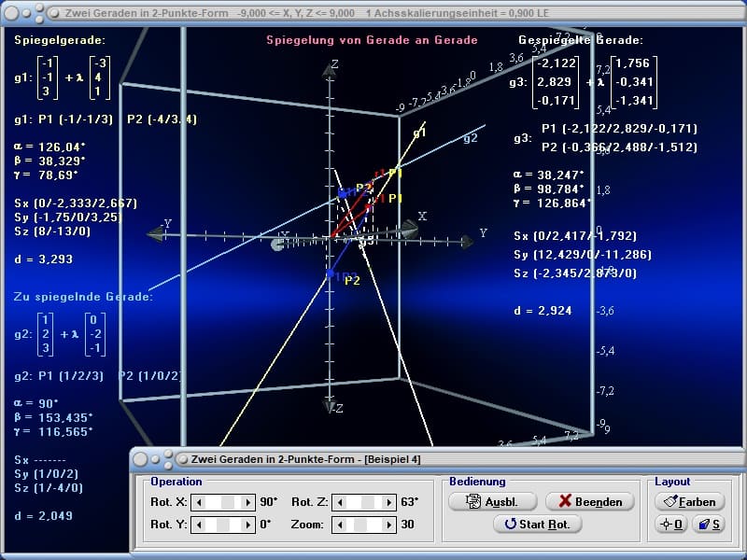Click the 90° Rot. X value
This screenshot has height=560, width=747.
[x=268, y=502]
